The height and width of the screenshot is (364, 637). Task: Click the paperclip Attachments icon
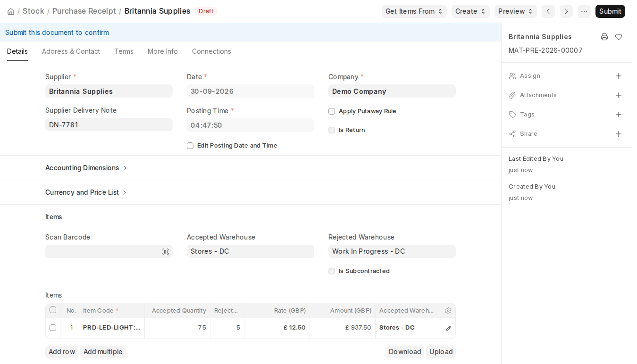(512, 95)
